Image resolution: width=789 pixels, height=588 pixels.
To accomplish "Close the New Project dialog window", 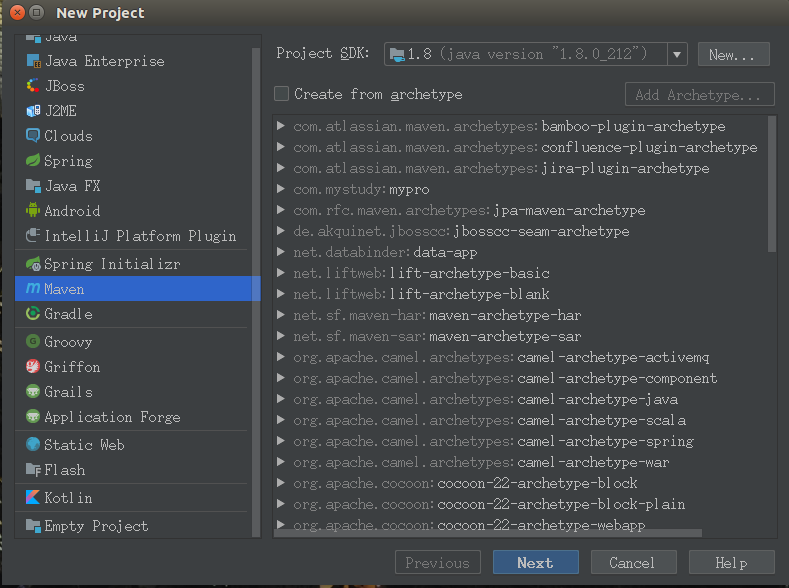I will pos(18,12).
